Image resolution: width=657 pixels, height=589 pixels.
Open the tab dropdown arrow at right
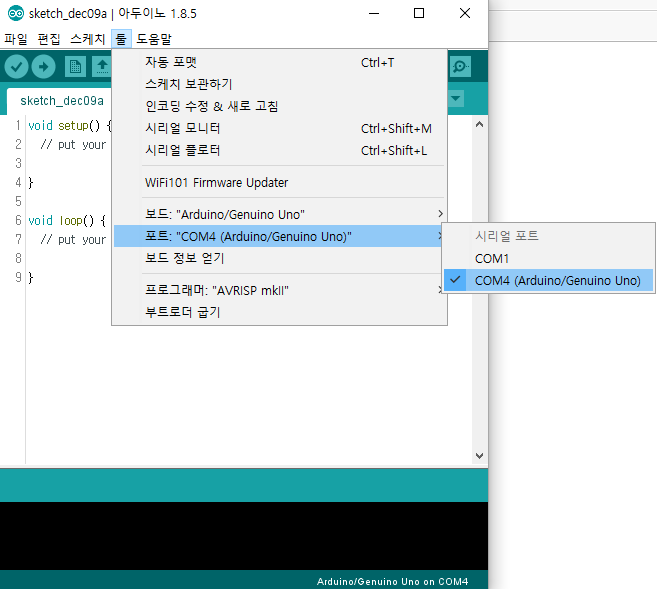click(455, 99)
